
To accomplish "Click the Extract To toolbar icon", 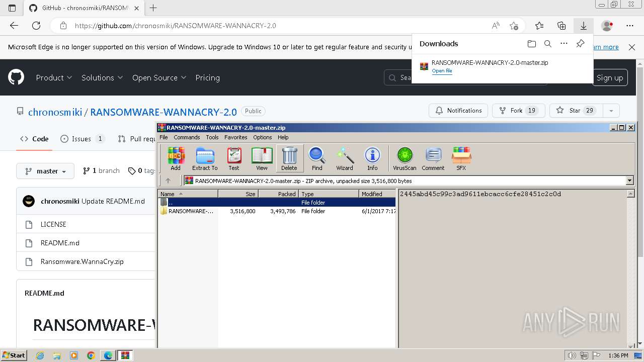I will pyautogui.click(x=205, y=158).
